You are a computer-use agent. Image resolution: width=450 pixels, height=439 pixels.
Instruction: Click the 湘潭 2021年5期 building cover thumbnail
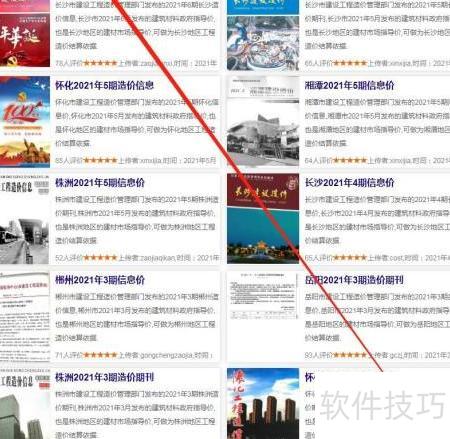(x=263, y=121)
